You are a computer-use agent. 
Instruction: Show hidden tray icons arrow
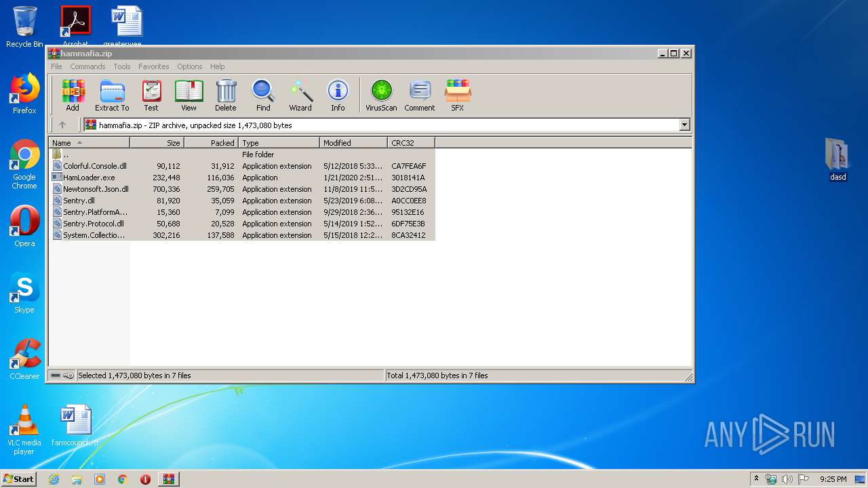tap(756, 479)
